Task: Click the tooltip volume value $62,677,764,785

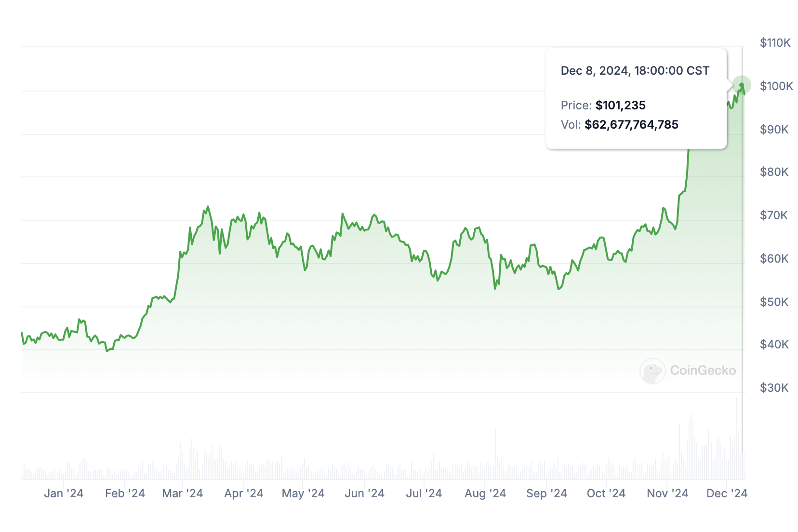Action: (x=632, y=125)
